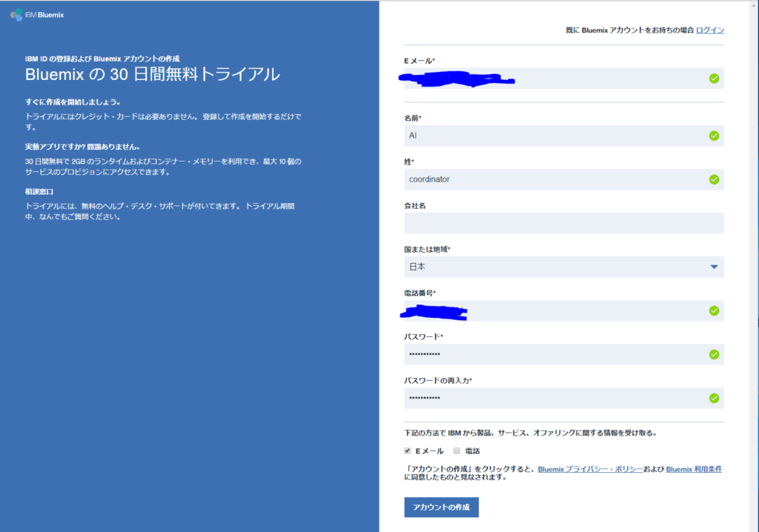Open the 国または地域 dropdown showing 日本
The width and height of the screenshot is (759, 532).
(x=564, y=267)
